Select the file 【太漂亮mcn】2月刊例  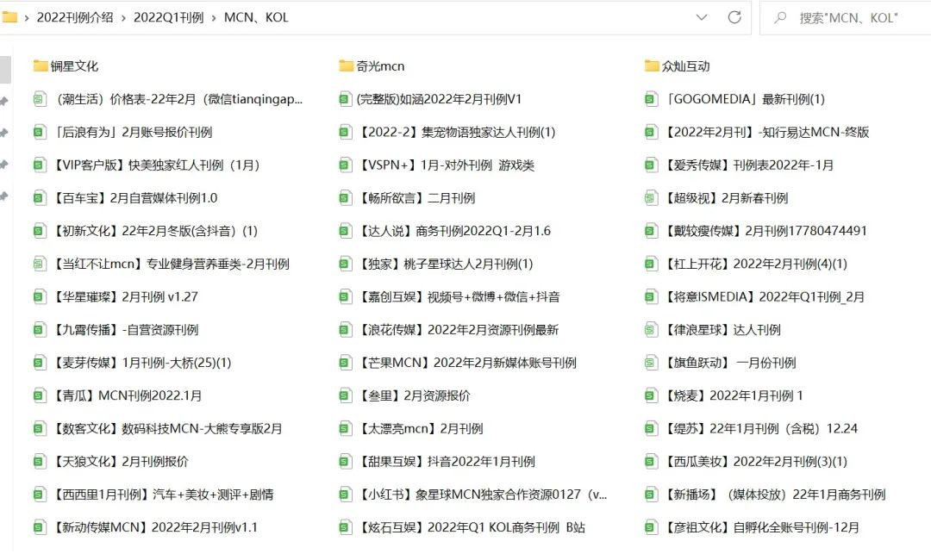coord(411,428)
